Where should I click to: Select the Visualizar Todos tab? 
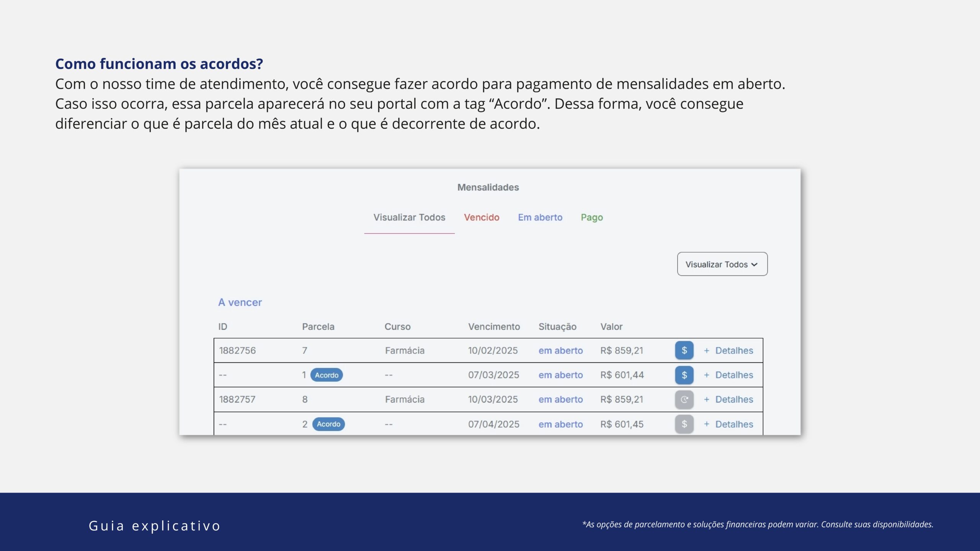[409, 217]
